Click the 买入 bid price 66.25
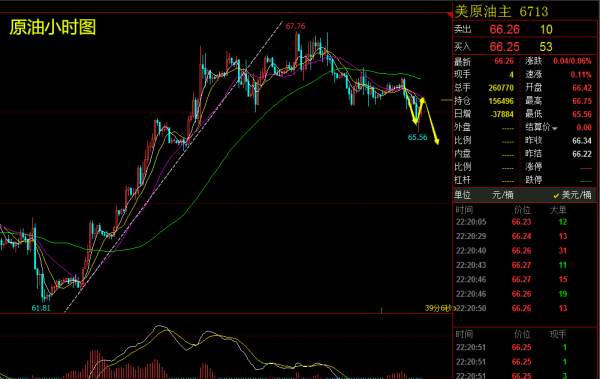Screen dimensions: 600x379 (504, 47)
